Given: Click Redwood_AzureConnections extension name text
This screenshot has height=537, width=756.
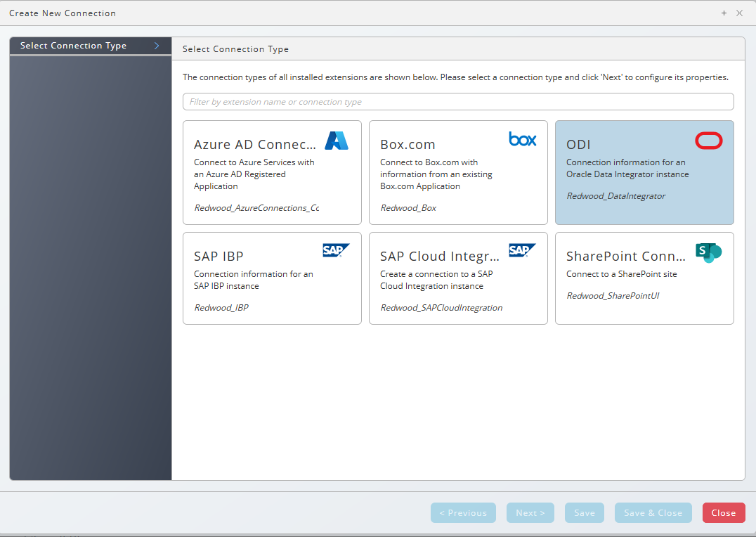Looking at the screenshot, I should [256, 208].
